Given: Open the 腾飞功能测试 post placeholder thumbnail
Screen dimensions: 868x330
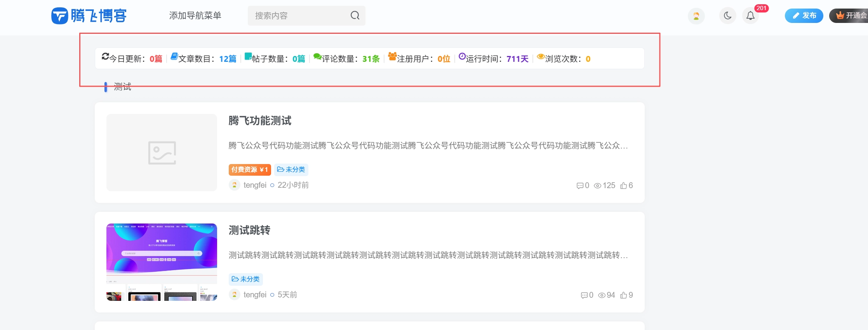Looking at the screenshot, I should coord(162,152).
